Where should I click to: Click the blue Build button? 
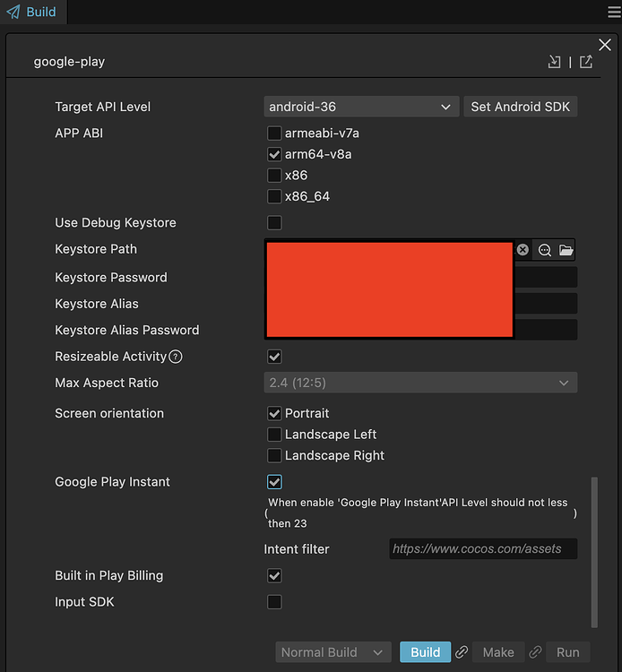pyautogui.click(x=425, y=652)
